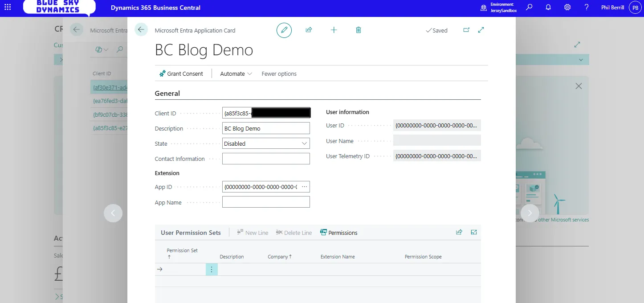Select Fewer options
The image size is (644, 303).
[279, 74]
